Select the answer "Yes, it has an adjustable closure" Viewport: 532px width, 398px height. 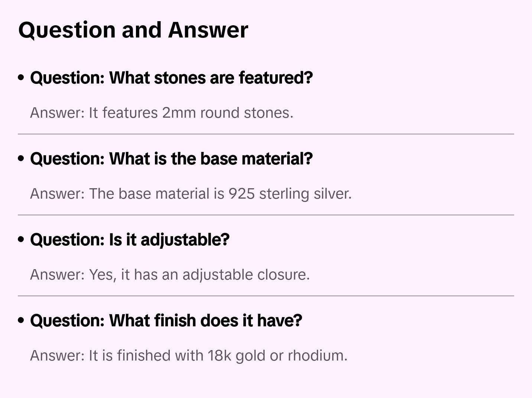170,275
